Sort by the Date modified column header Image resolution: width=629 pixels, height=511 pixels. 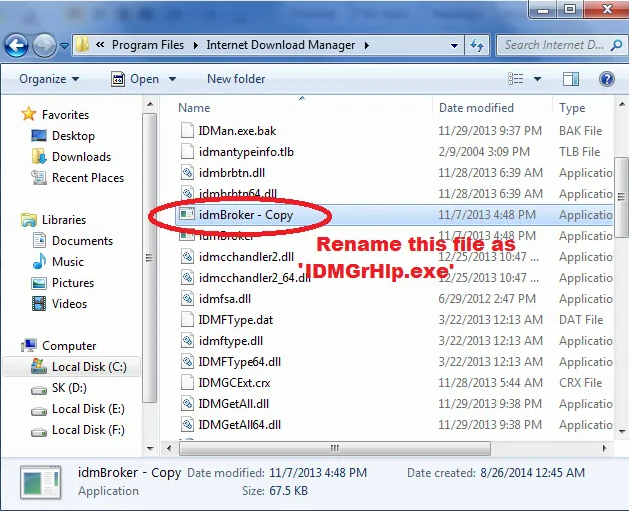pyautogui.click(x=476, y=108)
